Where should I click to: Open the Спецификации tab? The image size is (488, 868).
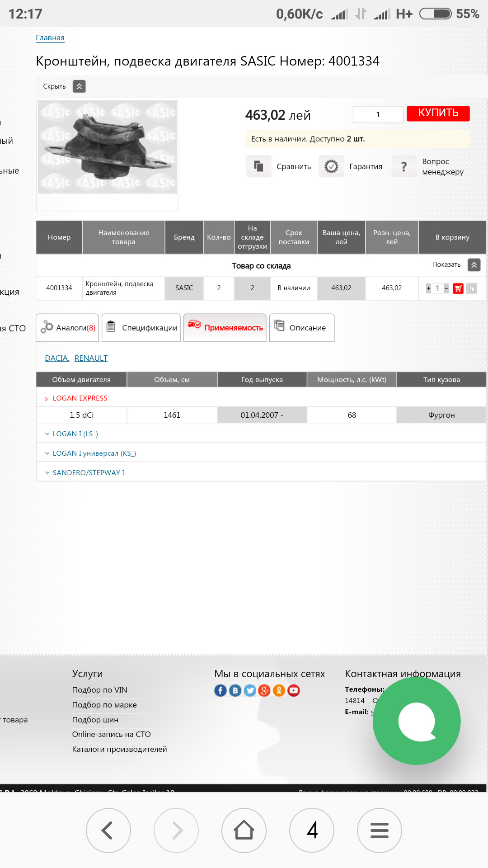[x=141, y=328]
